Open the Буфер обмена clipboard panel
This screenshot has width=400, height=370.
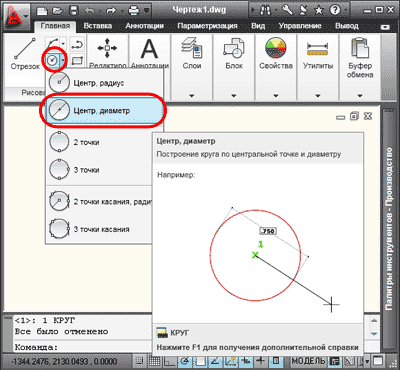(360, 57)
